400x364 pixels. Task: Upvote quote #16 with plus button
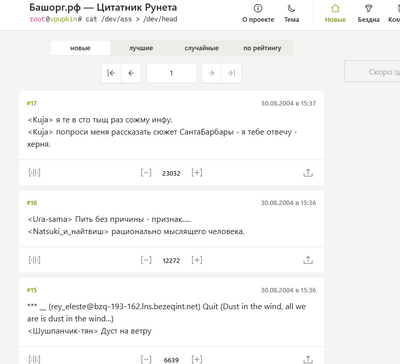pos(197,260)
